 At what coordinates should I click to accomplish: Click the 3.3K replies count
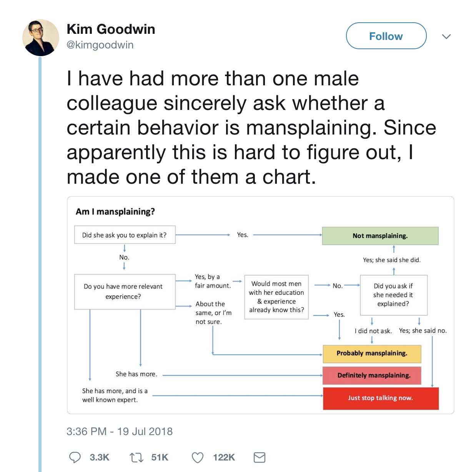click(100, 457)
